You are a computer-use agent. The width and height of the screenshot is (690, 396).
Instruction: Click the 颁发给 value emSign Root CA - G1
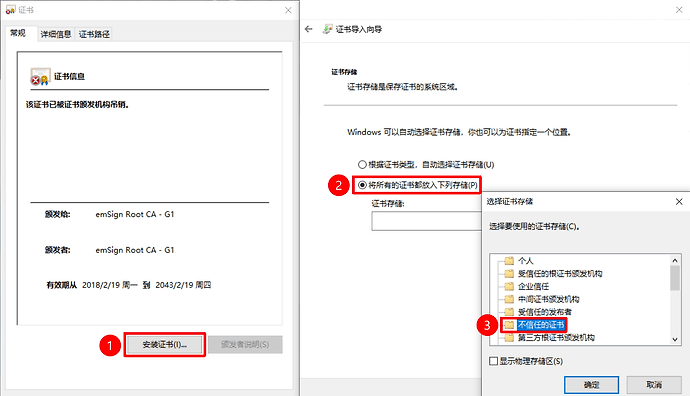(135, 214)
